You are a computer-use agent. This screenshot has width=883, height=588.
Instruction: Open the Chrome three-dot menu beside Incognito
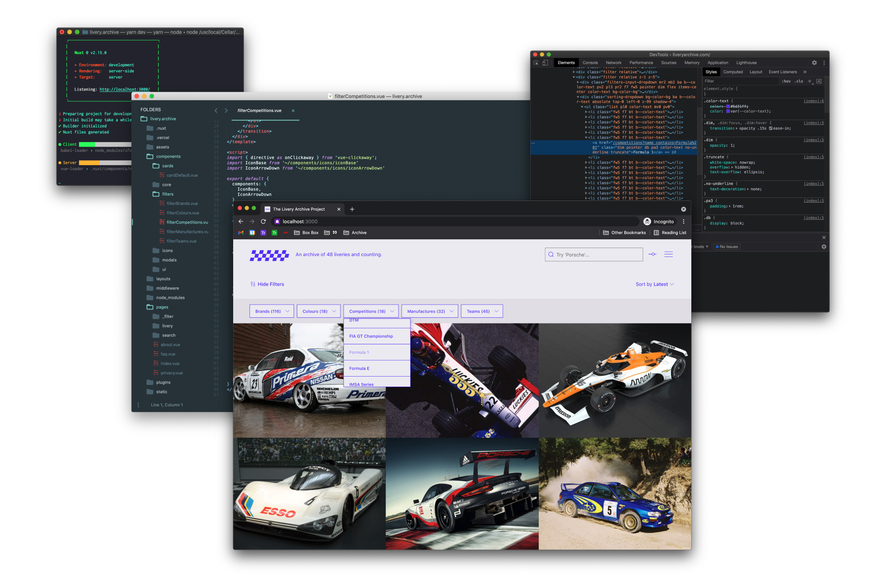click(x=683, y=222)
